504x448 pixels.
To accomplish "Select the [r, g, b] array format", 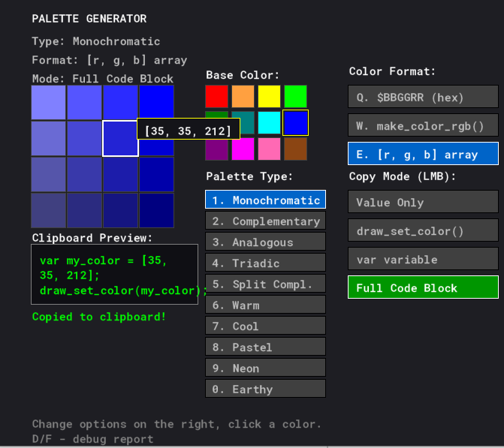I will point(423,154).
